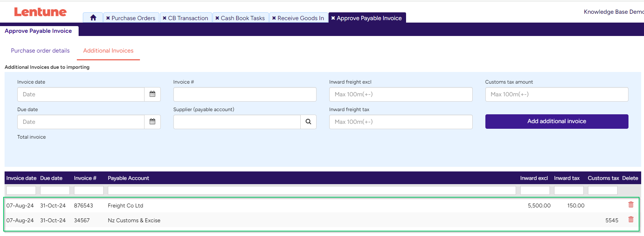Click the 150.00 inward tax value
This screenshot has width=644, height=236.
click(576, 206)
